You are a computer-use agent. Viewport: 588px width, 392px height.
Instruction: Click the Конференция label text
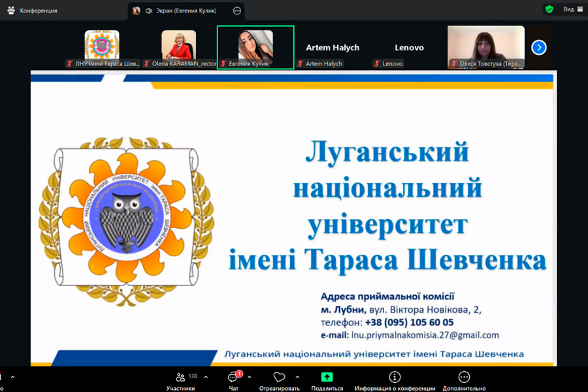[39, 10]
